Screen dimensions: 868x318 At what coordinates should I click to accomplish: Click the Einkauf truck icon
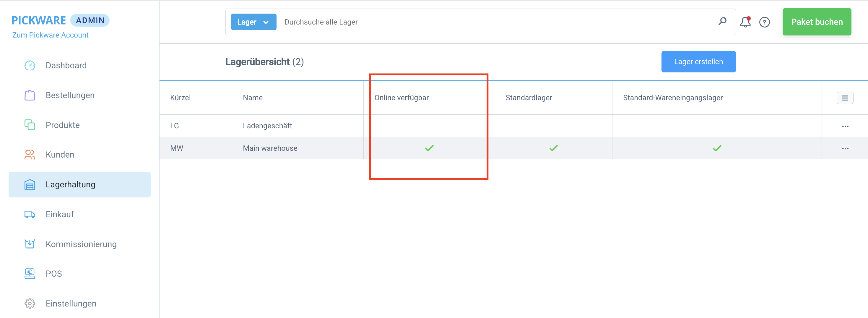click(x=30, y=215)
